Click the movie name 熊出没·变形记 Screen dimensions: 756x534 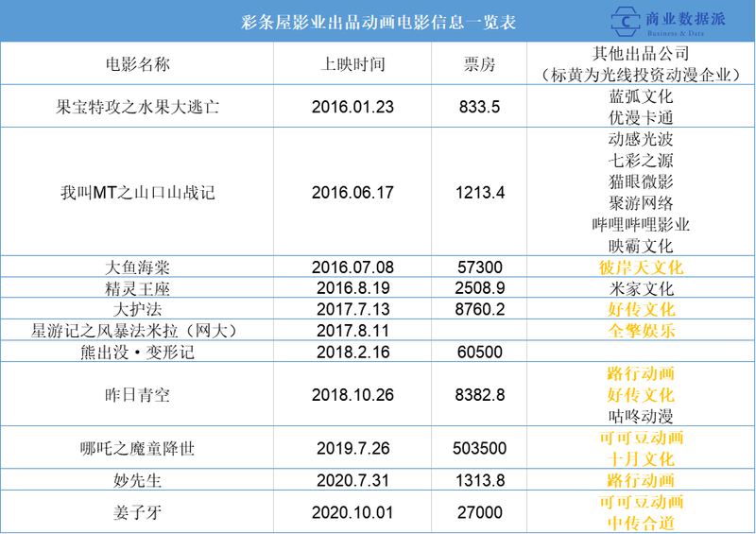[x=137, y=353]
